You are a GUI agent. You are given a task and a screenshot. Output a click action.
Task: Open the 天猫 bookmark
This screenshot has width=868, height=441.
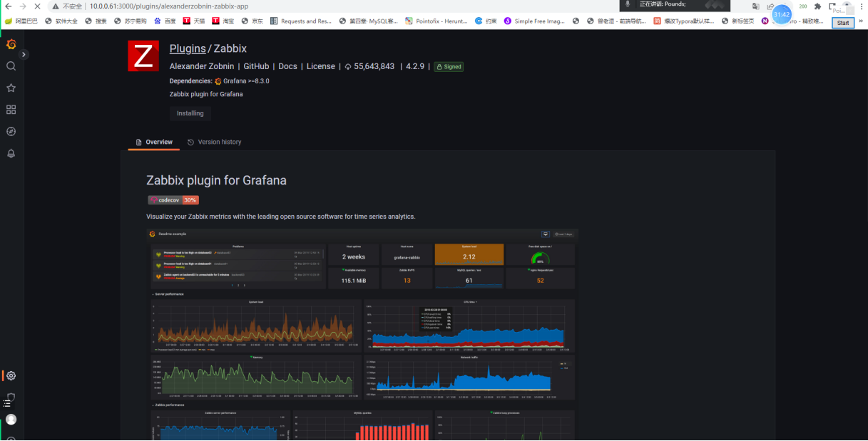(x=194, y=21)
